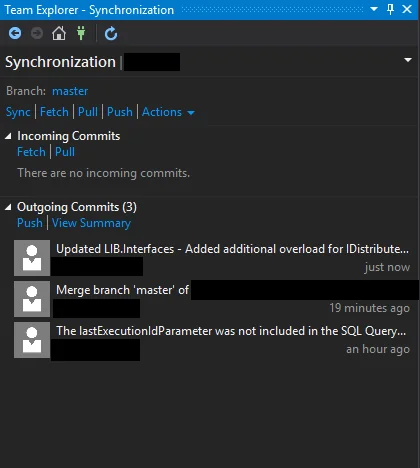Click the Sync link
The height and width of the screenshot is (468, 420).
point(18,112)
